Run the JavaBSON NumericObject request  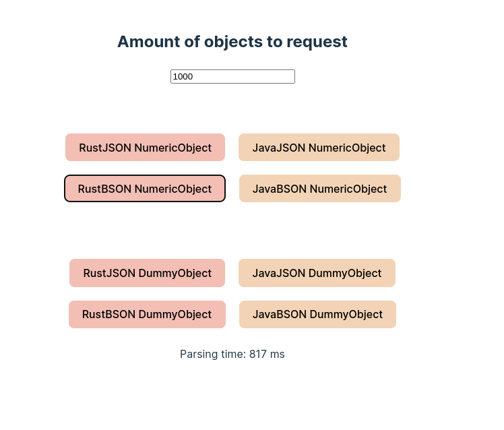[320, 189]
